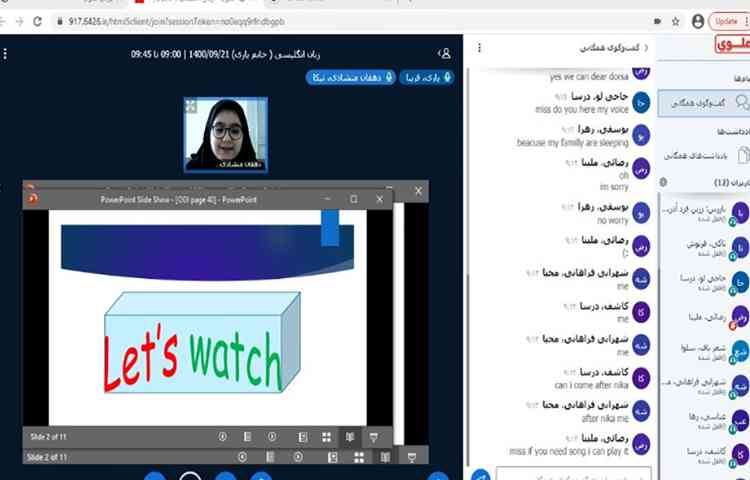Click the message 'im sorry'
750x480 pixels.
click(x=614, y=186)
